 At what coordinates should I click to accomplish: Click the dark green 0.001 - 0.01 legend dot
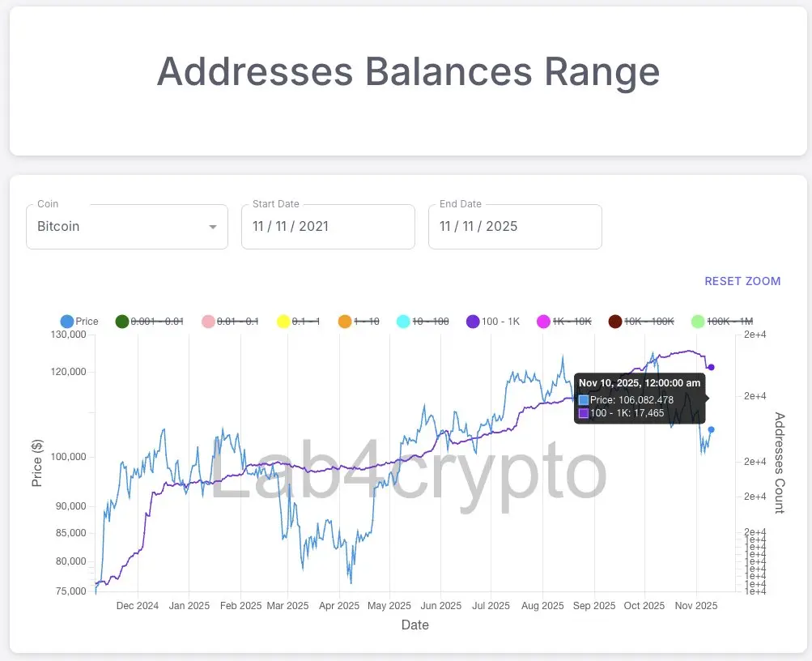point(122,322)
